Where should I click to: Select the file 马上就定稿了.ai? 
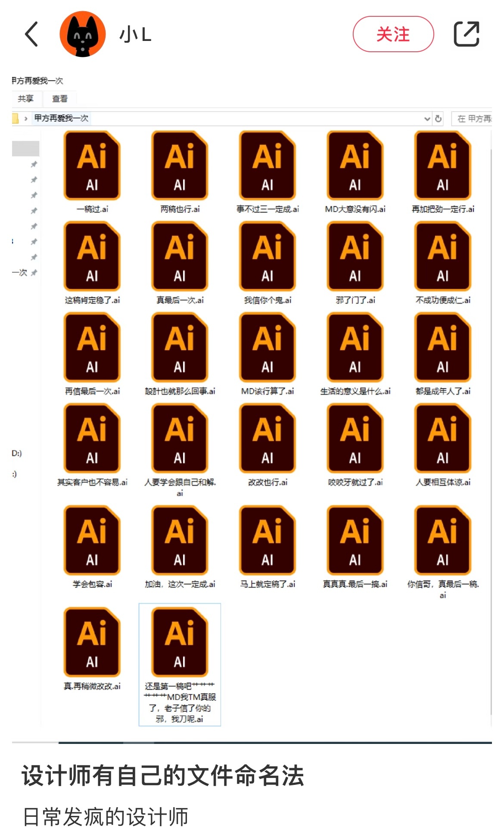click(x=268, y=548)
